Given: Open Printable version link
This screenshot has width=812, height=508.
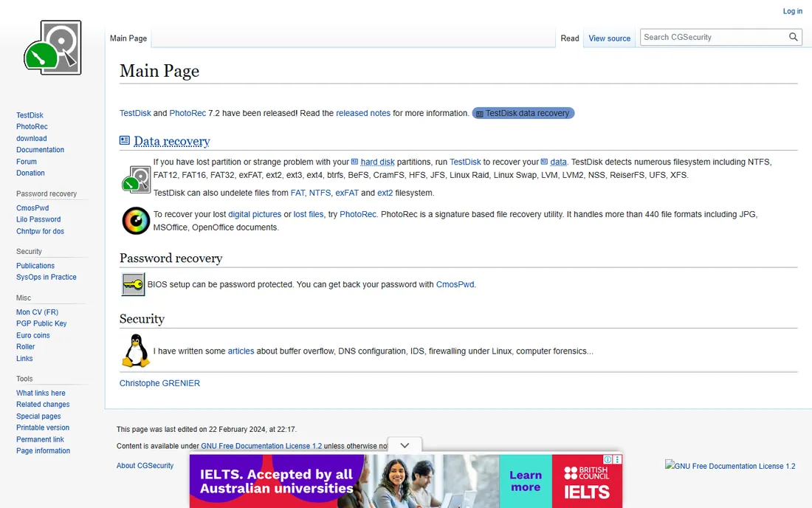Looking at the screenshot, I should point(43,428).
